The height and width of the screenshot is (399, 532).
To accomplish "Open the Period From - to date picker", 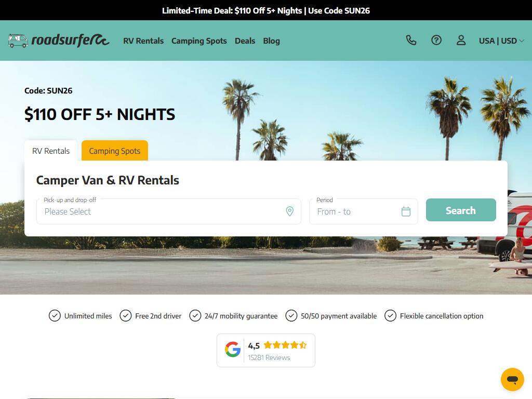I will click(363, 211).
